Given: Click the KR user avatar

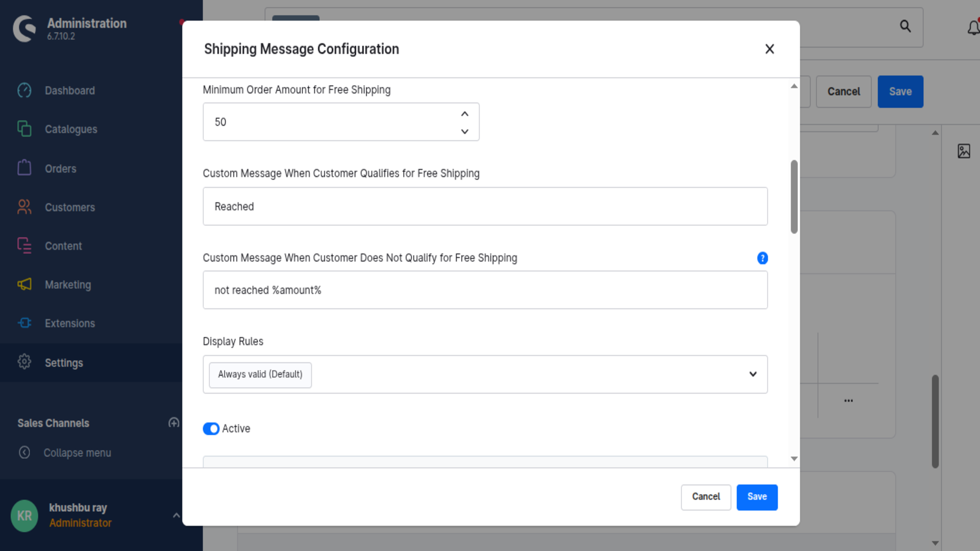Looking at the screenshot, I should tap(24, 516).
